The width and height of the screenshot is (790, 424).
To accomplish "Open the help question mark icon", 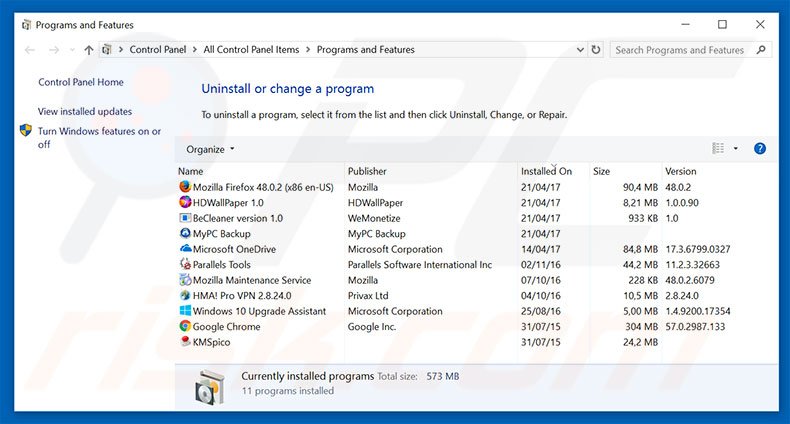I will (760, 149).
